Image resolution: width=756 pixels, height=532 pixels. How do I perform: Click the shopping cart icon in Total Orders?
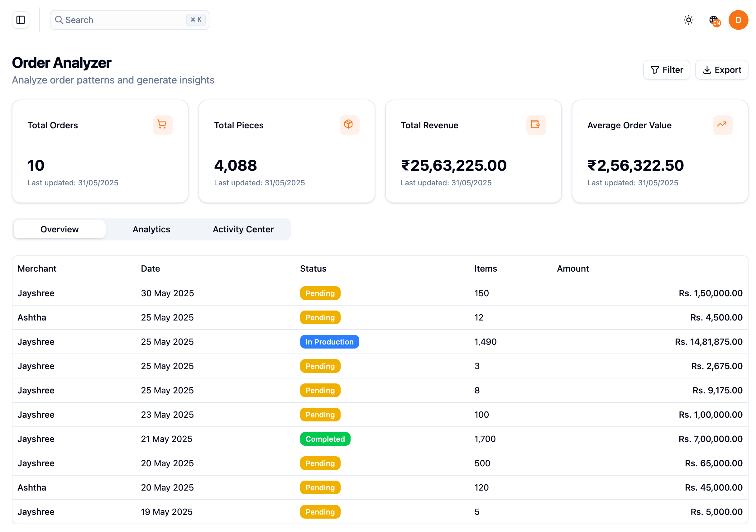point(163,125)
